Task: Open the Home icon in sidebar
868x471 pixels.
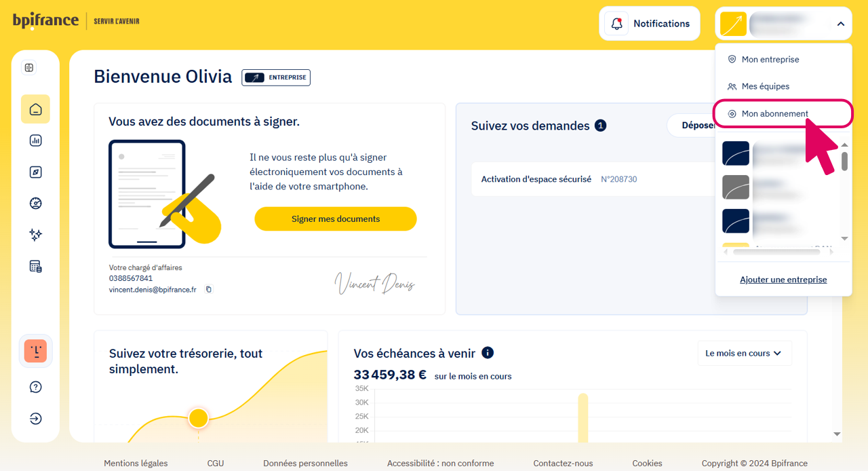Action: (35, 109)
